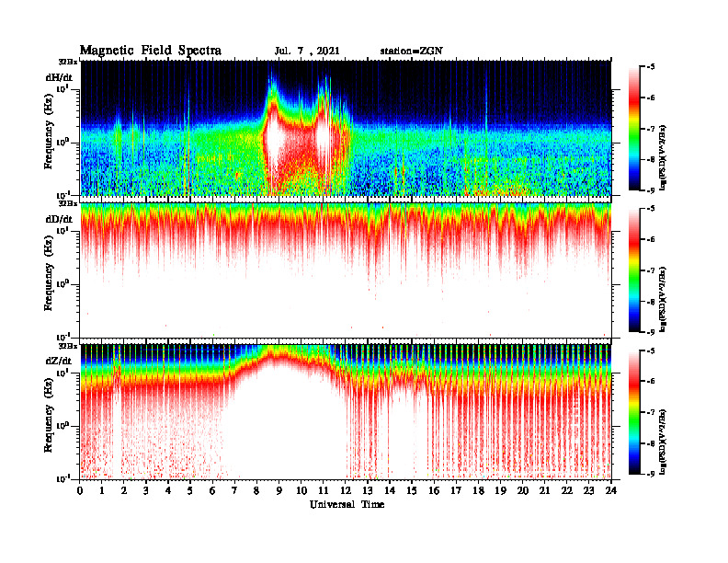
Task: Click the "7" tick label on the time axis
Action: tap(235, 490)
